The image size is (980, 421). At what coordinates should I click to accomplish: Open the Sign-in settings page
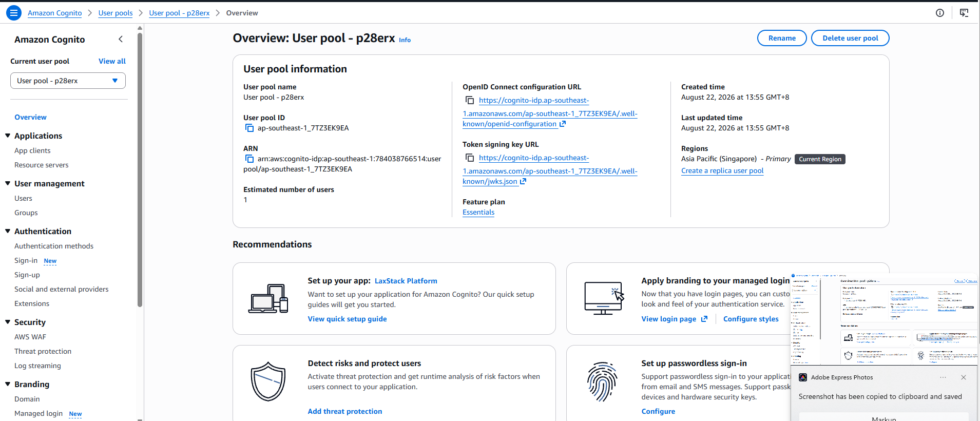26,260
